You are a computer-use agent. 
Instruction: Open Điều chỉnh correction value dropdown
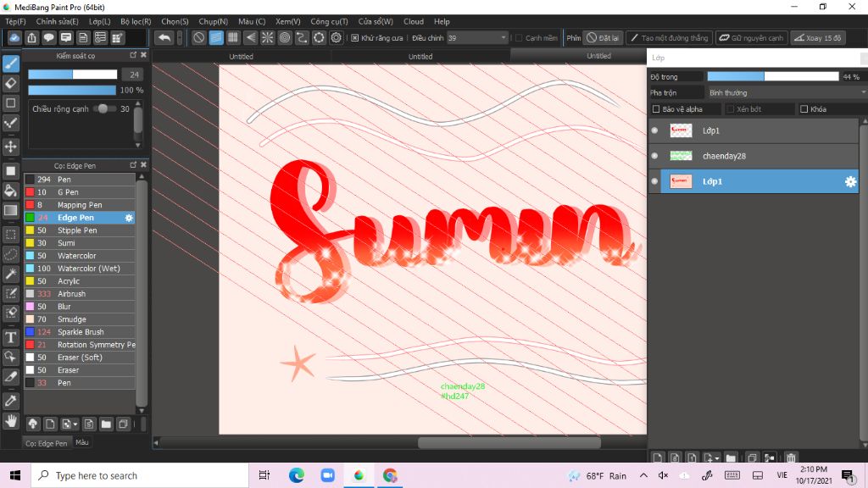(476, 37)
